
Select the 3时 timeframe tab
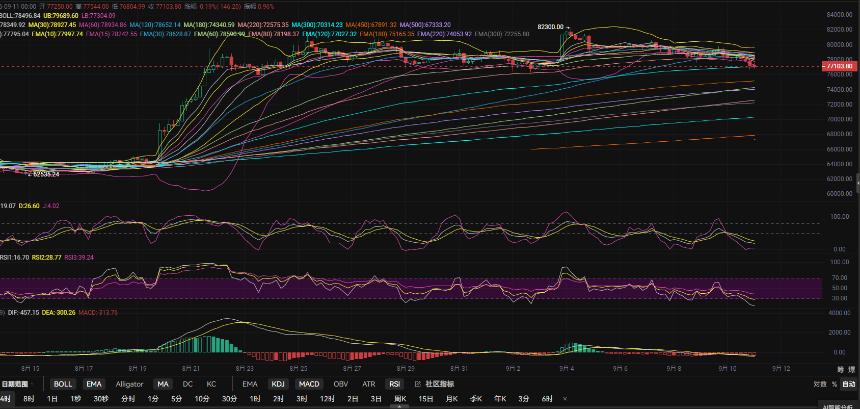pos(302,399)
